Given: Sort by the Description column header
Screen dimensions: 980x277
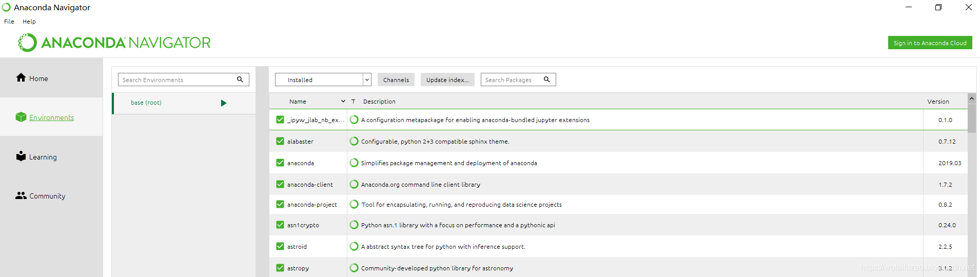Looking at the screenshot, I should 379,102.
